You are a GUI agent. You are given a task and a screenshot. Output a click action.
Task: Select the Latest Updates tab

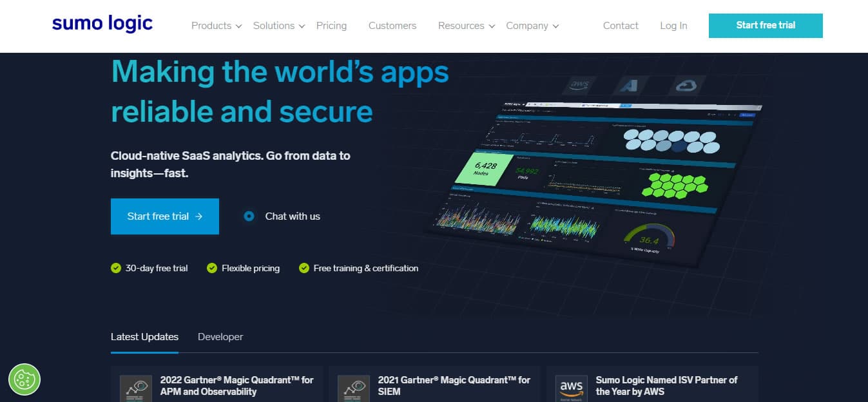[x=144, y=337]
